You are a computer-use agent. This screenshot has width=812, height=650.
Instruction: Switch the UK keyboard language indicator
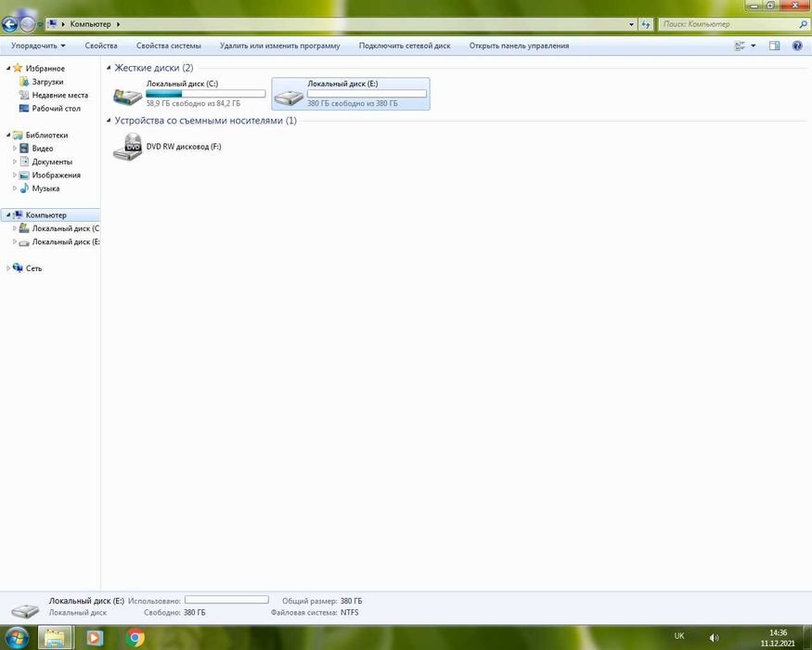679,636
